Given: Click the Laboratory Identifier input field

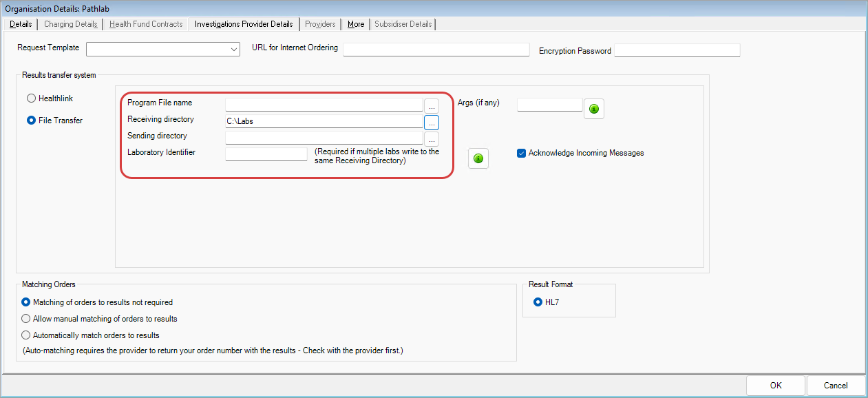Looking at the screenshot, I should pos(266,154).
